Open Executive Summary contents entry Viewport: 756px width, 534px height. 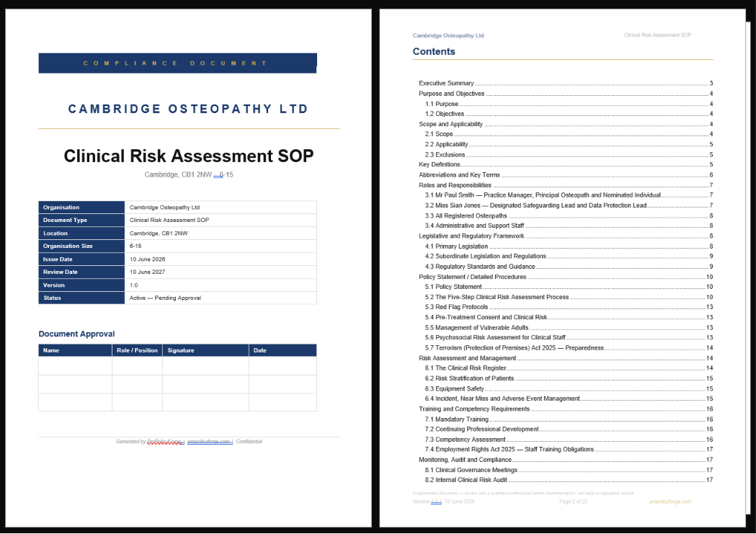point(566,84)
